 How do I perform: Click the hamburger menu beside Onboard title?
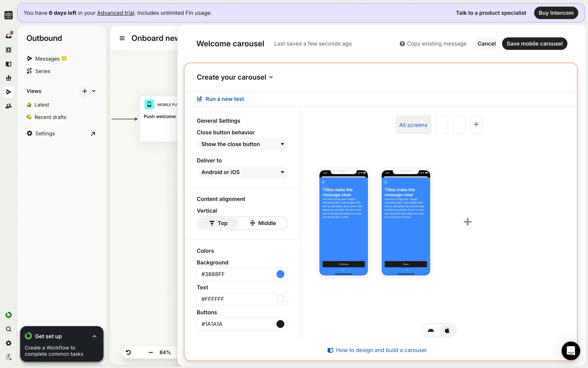click(x=122, y=38)
